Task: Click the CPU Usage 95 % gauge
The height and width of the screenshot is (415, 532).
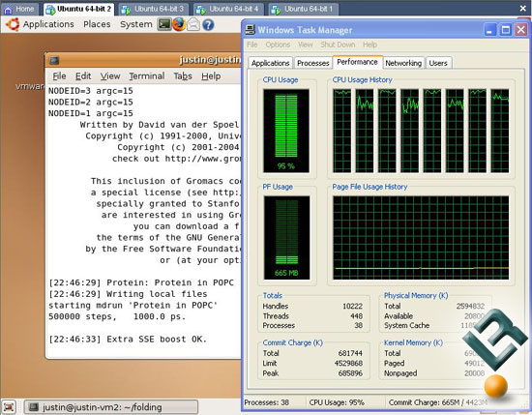Action: pyautogui.click(x=286, y=131)
